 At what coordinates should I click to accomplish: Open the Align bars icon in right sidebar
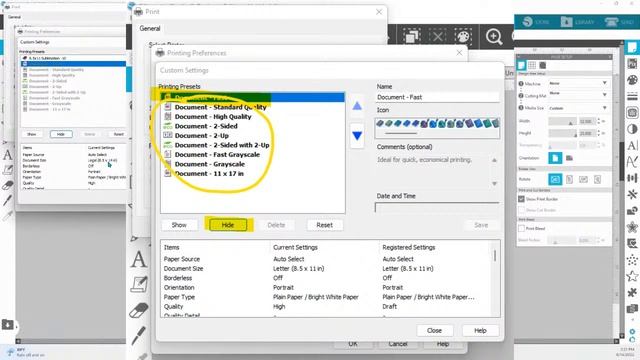click(x=632, y=178)
